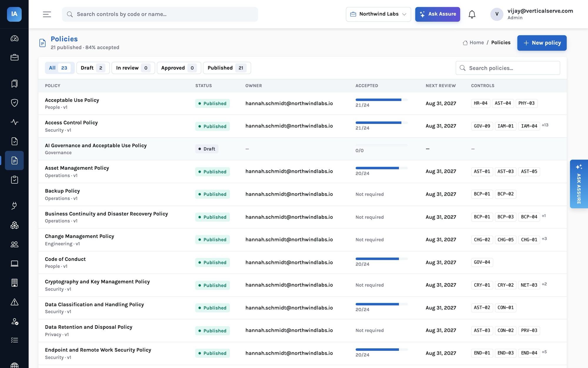Click the New policy button

point(542,43)
